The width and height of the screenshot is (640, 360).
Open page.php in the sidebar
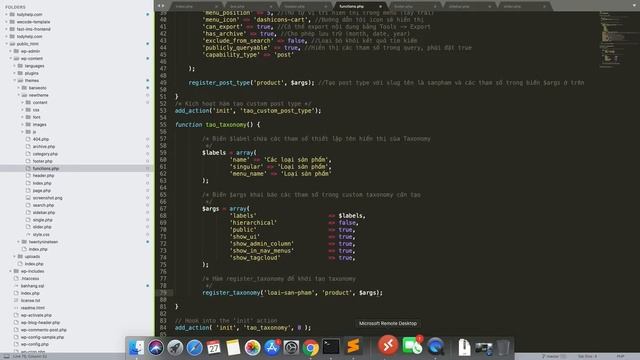(42, 191)
